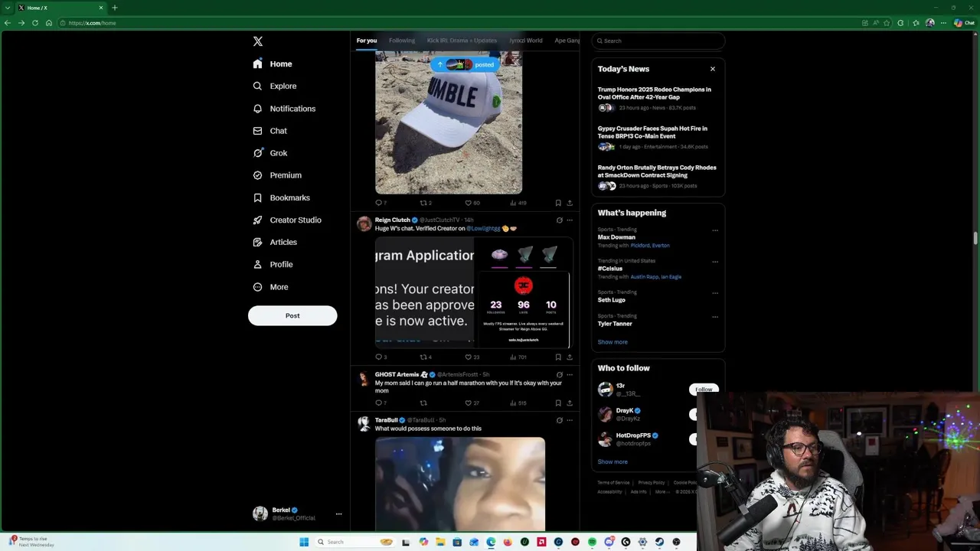This screenshot has height=551, width=980.
Task: Bookmark the GHOST Artemis post
Action: 558,403
